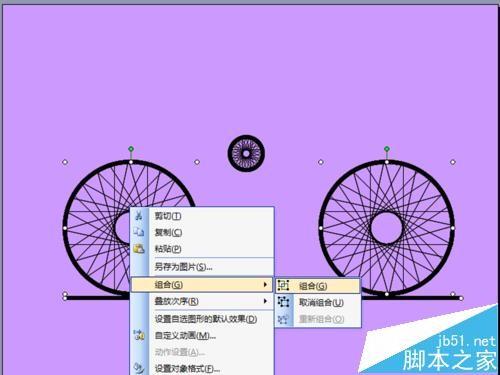Click the Ungroup icon in submenu

tap(283, 302)
